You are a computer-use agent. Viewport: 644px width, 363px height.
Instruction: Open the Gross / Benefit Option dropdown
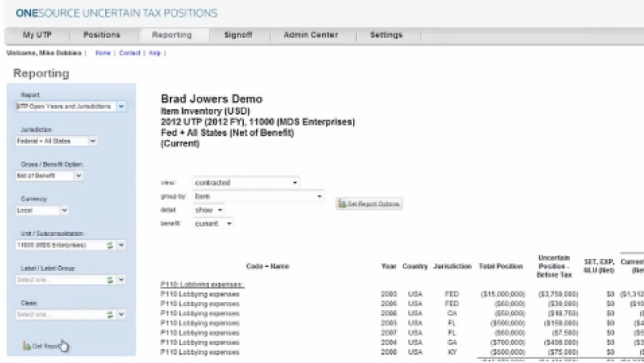pyautogui.click(x=79, y=175)
